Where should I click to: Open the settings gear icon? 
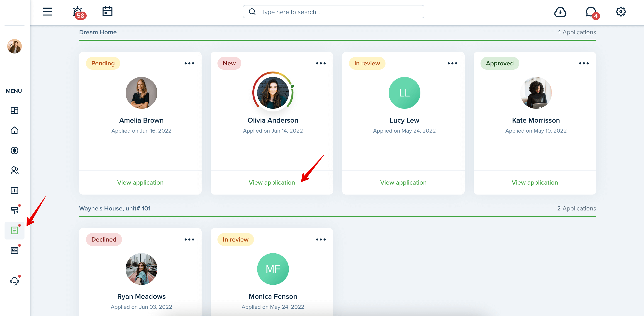(620, 12)
